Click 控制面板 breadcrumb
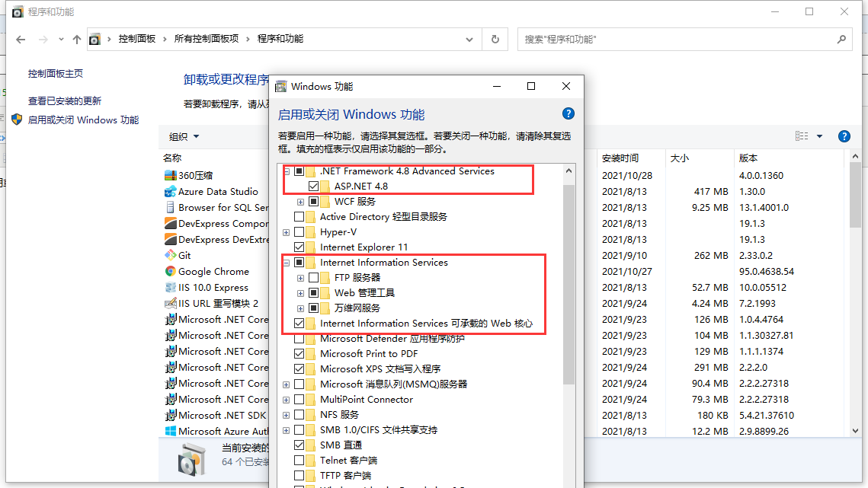 tap(136, 39)
